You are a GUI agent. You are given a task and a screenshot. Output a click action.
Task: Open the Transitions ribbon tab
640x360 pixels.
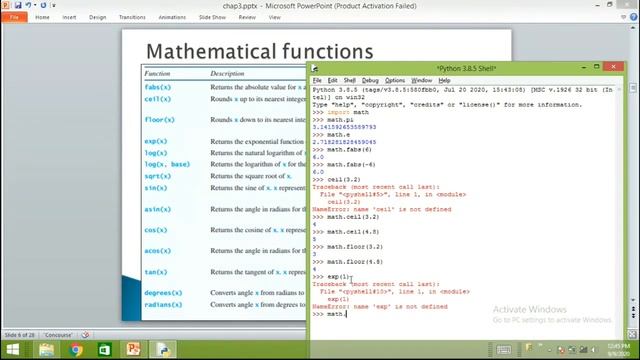tap(132, 18)
